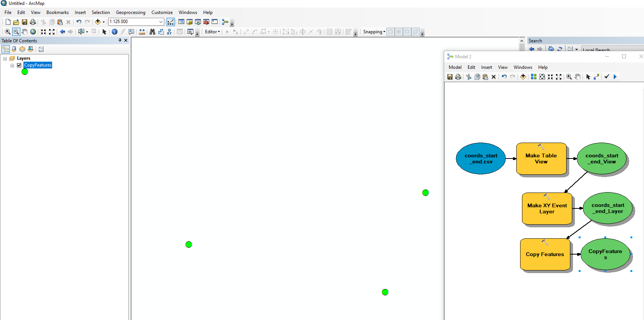Screen dimensions: 644x320
Task: Click the Find binoculars icon
Action: [x=152, y=32]
